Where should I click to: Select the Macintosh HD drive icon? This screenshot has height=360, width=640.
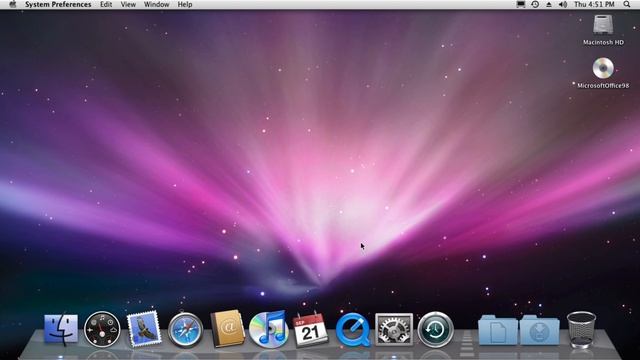(603, 25)
